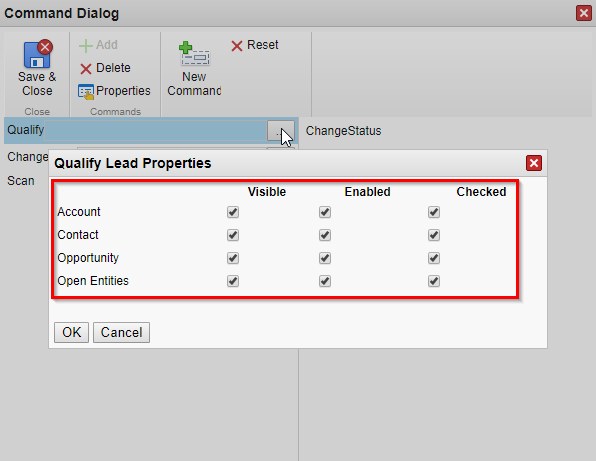596x461 pixels.
Task: Select the ChangeStatus item on the right
Action: coord(343,131)
